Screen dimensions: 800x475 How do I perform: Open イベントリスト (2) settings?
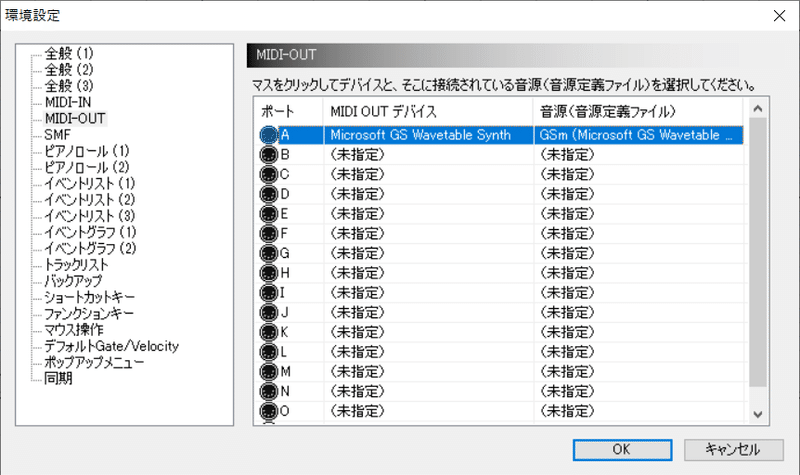(90, 200)
